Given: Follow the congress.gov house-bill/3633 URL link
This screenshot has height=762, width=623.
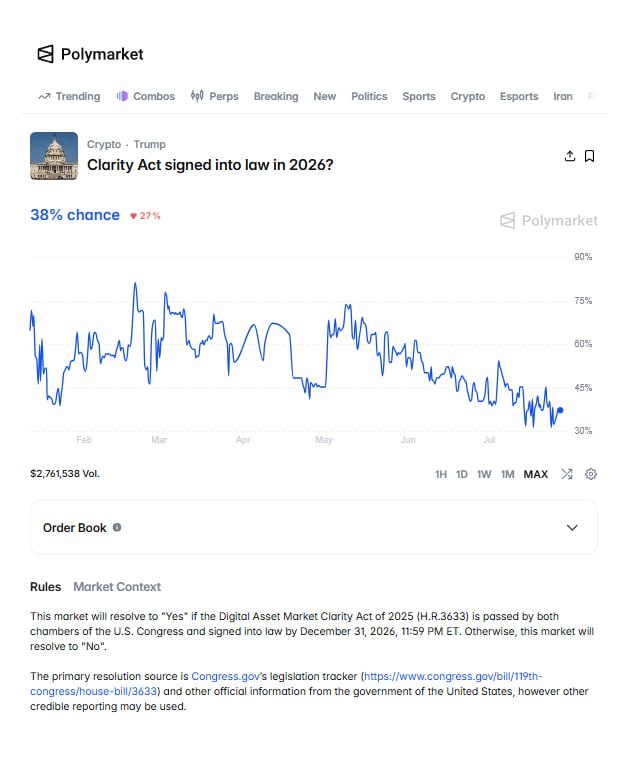Looking at the screenshot, I should pyautogui.click(x=286, y=684).
